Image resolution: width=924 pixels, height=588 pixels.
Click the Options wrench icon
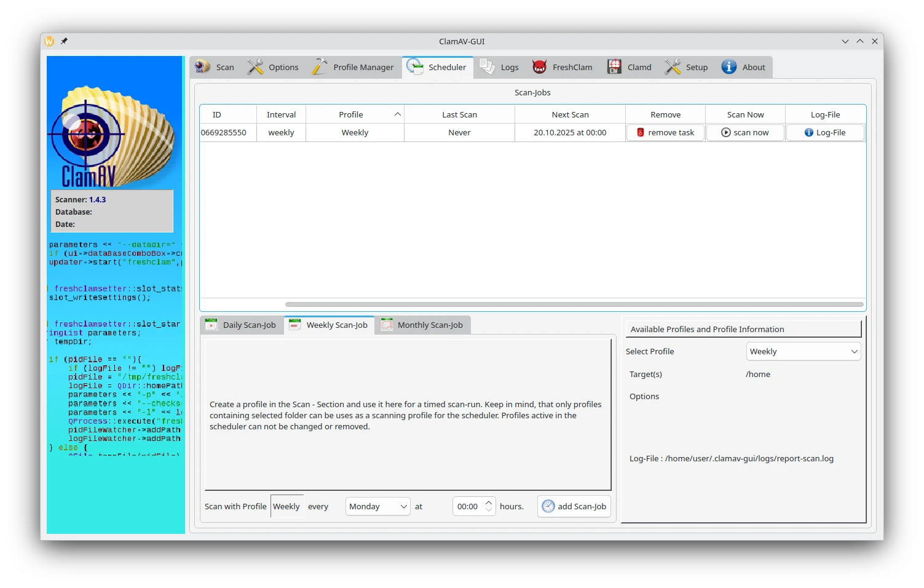[x=255, y=67]
